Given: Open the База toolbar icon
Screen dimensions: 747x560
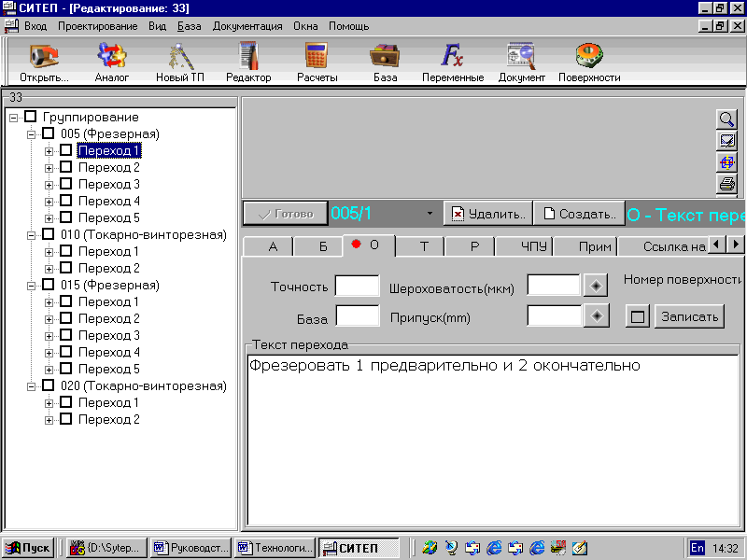Looking at the screenshot, I should click(385, 62).
